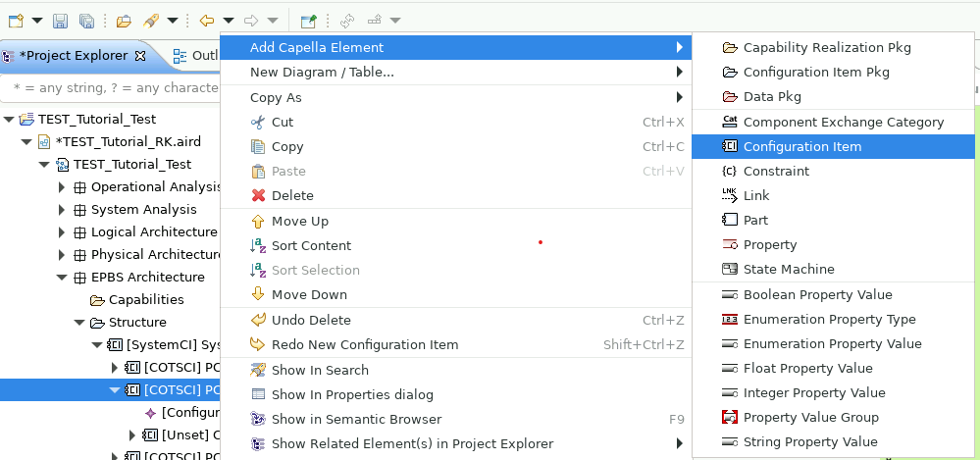Select the SystemCI tree item
This screenshot has width=980, height=460.
164,345
